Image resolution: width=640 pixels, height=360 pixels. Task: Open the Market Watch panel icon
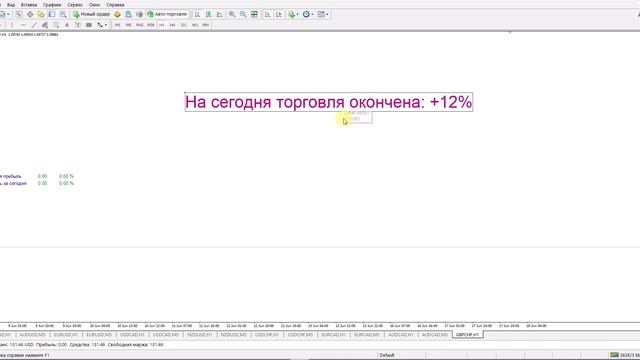pyautogui.click(x=19, y=14)
